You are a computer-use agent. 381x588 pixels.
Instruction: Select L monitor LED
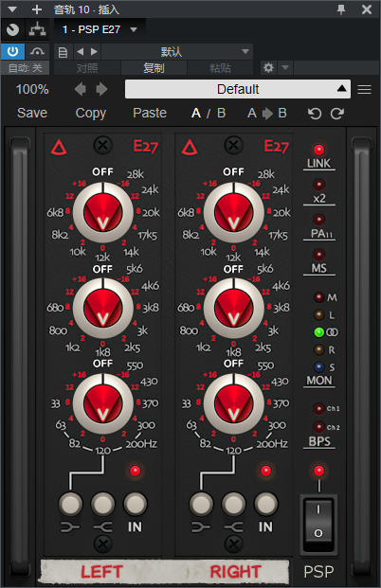pos(318,315)
